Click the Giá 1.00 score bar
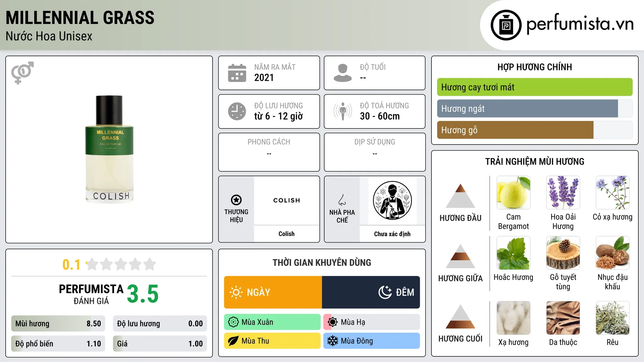The image size is (644, 362). [x=160, y=344]
